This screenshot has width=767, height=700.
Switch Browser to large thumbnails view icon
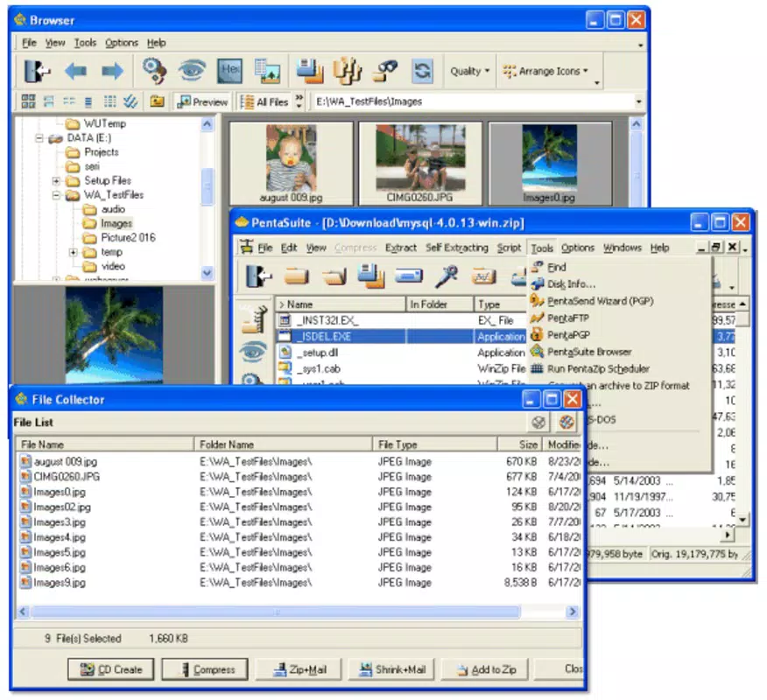point(28,101)
